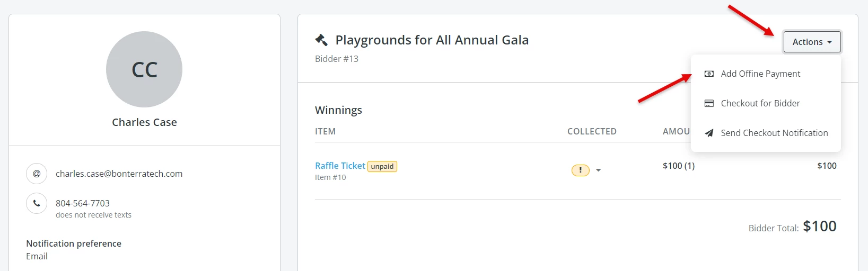
Task: Click the gavel auction icon
Action: pos(321,40)
